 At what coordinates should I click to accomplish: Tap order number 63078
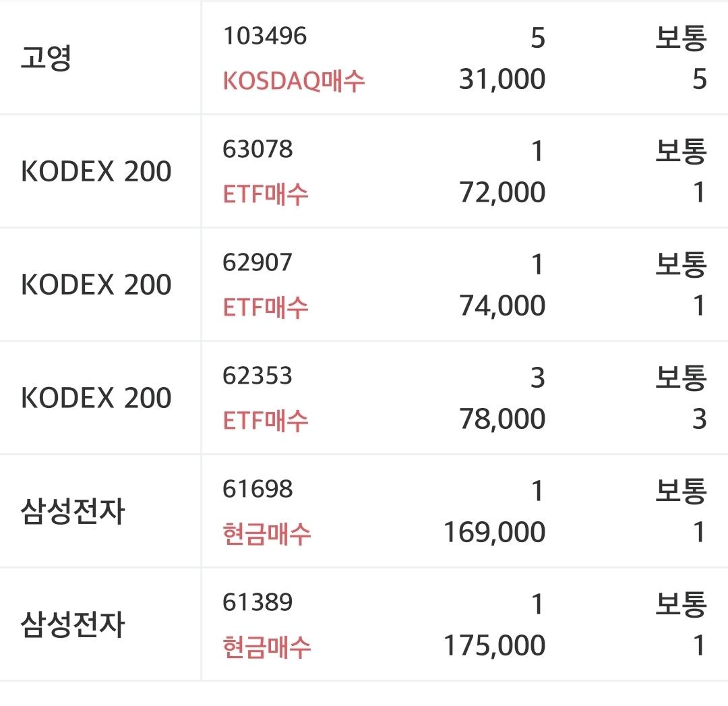(257, 149)
